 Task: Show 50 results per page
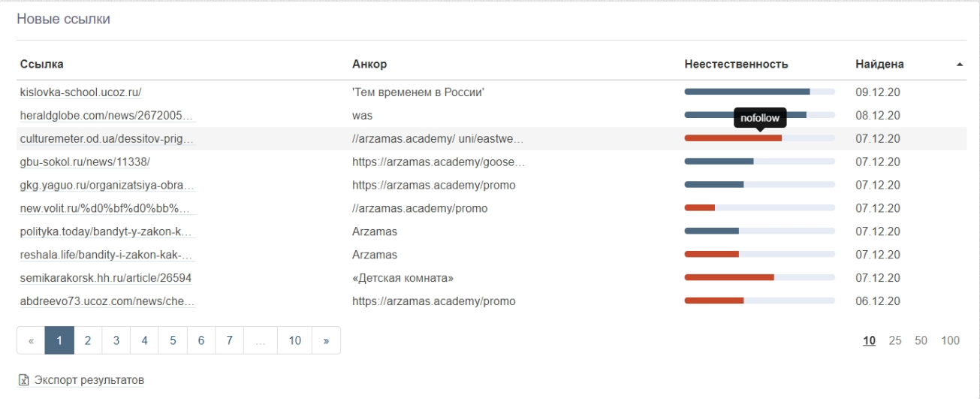coord(921,340)
